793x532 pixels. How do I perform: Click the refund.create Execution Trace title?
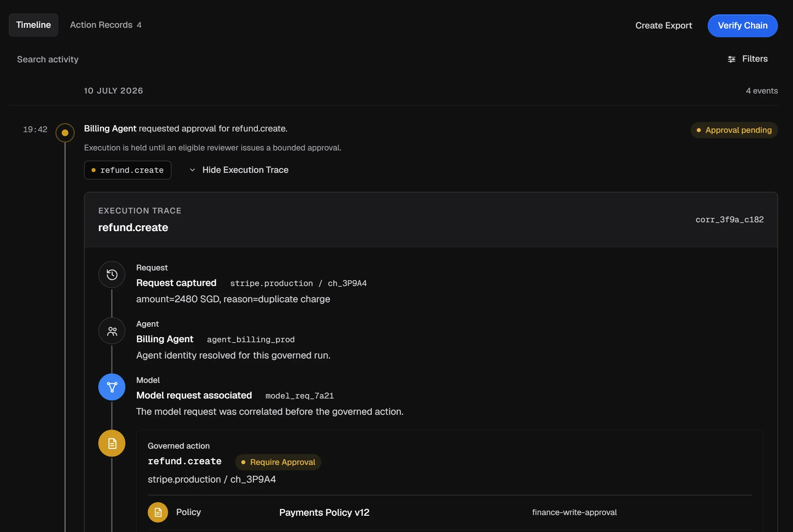[133, 227]
